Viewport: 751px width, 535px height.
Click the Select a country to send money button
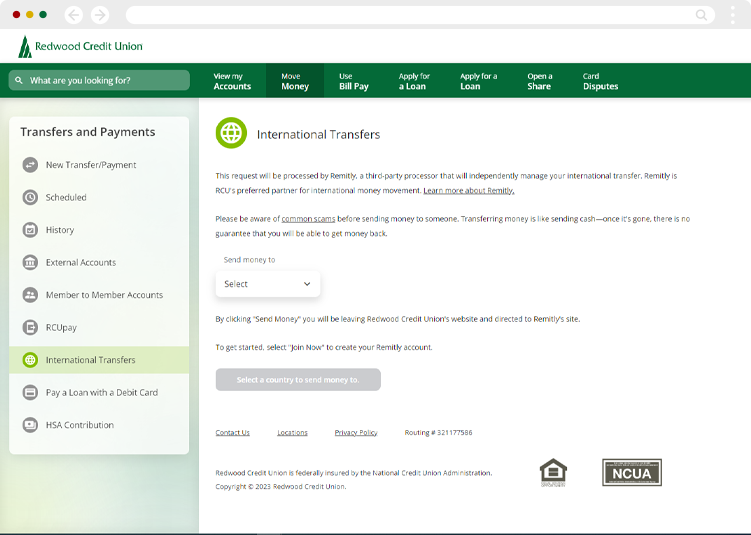click(298, 379)
